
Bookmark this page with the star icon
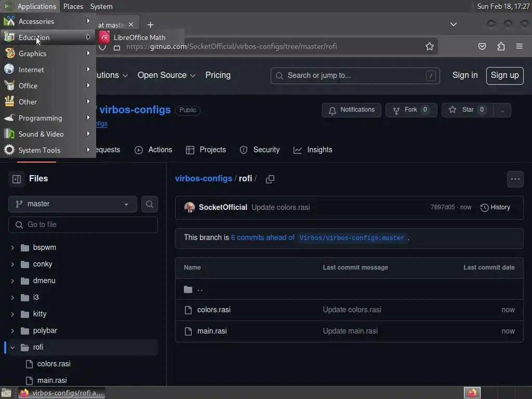click(430, 46)
